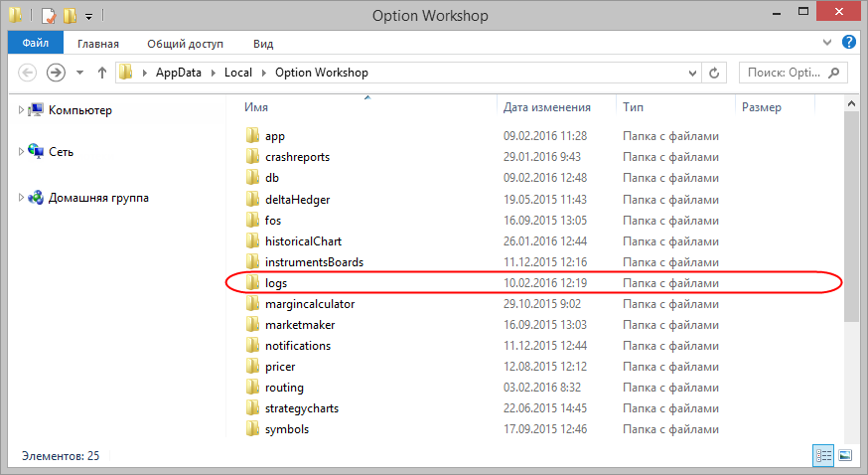The height and width of the screenshot is (475, 868).
Task: Switch to the Общий доступ tab
Action: [185, 44]
